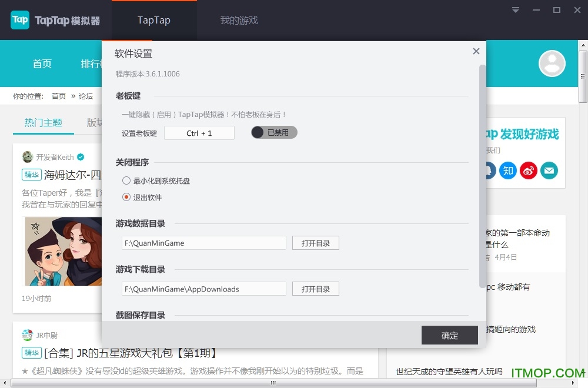Switch to the 我的游戏 tab
The image size is (588, 388).
239,20
